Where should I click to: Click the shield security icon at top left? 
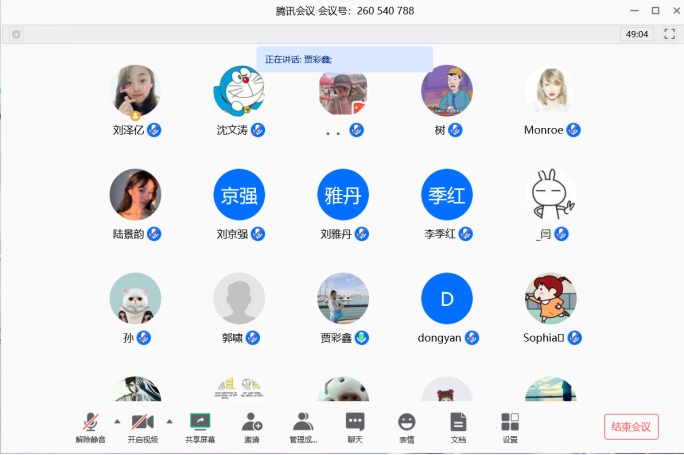tap(17, 34)
